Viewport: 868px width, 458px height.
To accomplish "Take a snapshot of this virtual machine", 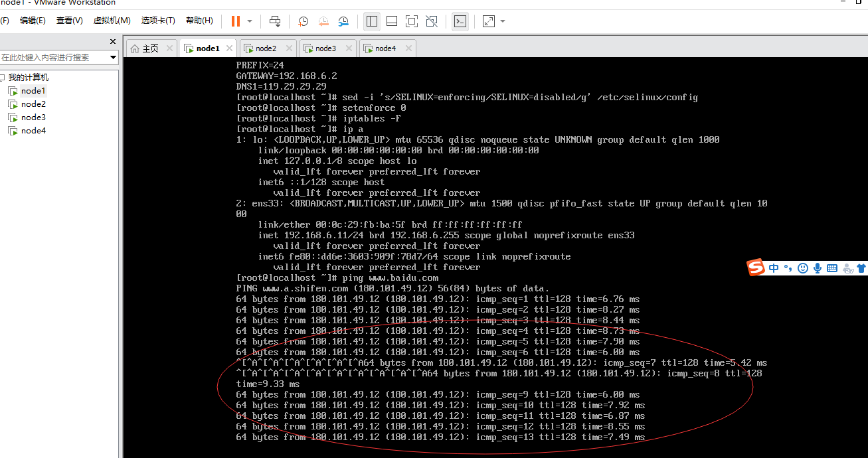I will tap(303, 21).
